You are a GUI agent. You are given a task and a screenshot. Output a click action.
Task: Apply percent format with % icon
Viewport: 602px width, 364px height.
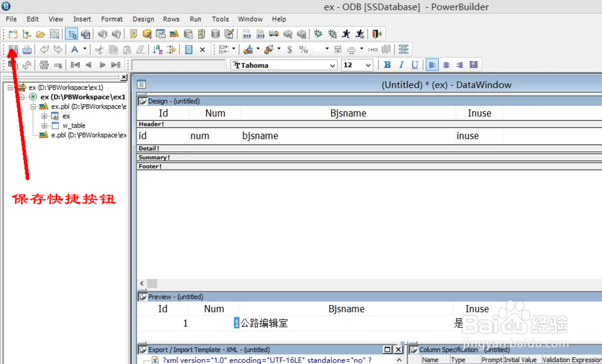[303, 49]
